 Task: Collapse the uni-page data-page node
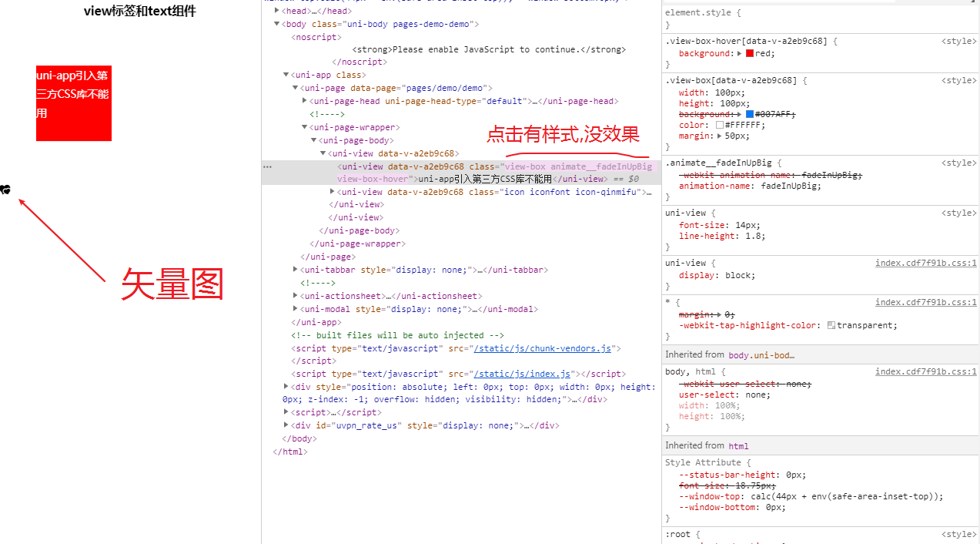[296, 89]
